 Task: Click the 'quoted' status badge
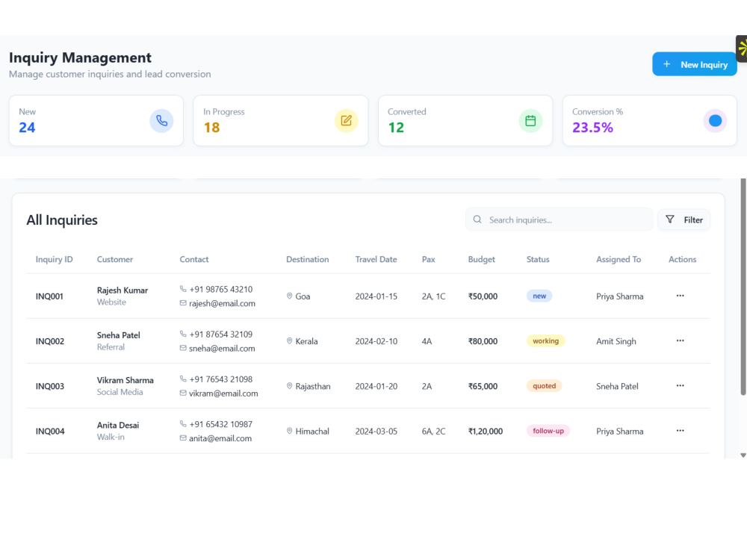[544, 386]
